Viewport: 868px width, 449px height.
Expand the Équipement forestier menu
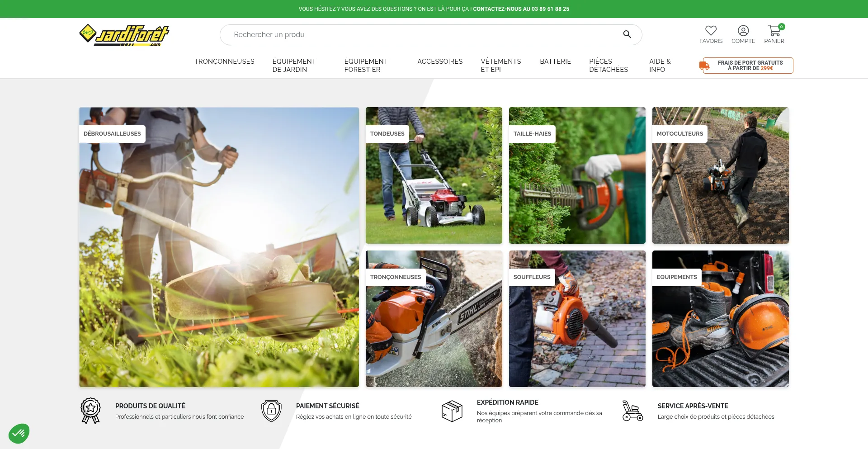coord(366,66)
